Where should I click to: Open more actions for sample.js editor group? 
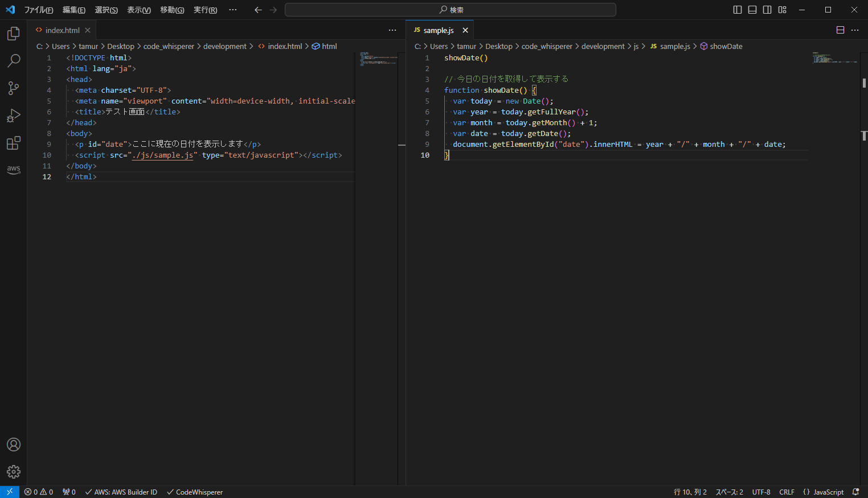point(855,30)
